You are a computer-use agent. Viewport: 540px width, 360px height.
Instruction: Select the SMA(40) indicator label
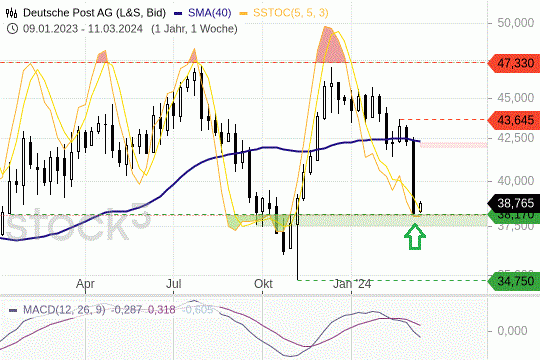209,13
